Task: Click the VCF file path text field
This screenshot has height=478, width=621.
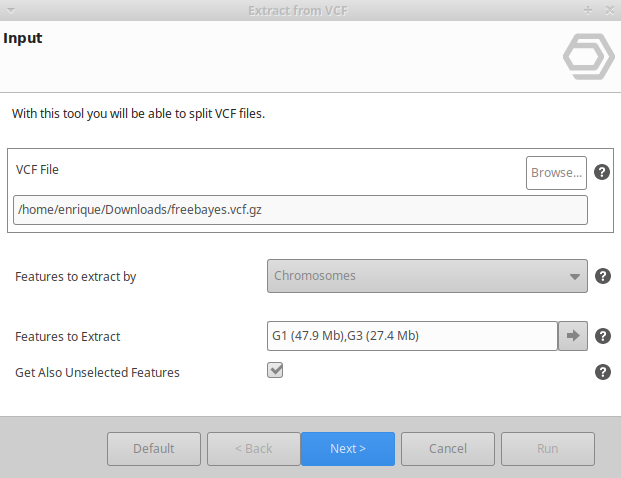Action: (x=300, y=210)
